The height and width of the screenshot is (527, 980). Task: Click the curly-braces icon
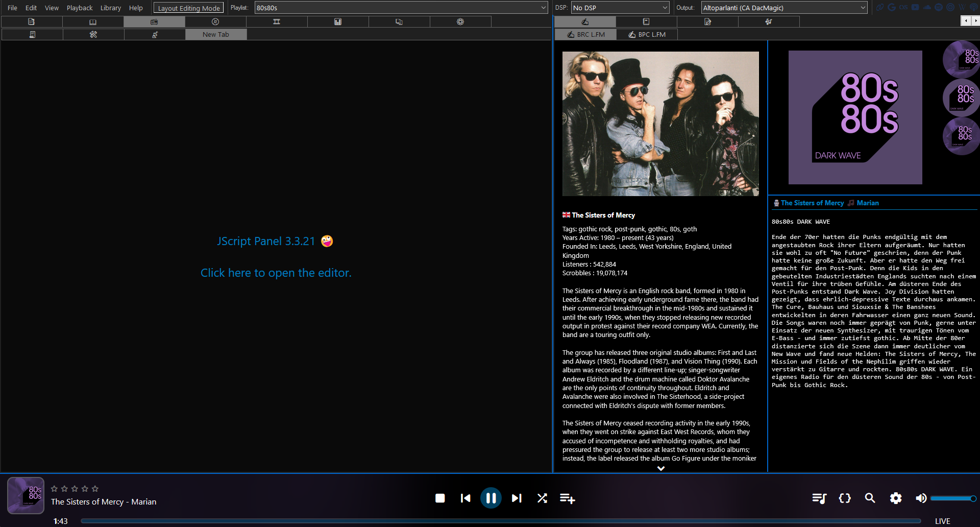[845, 498]
